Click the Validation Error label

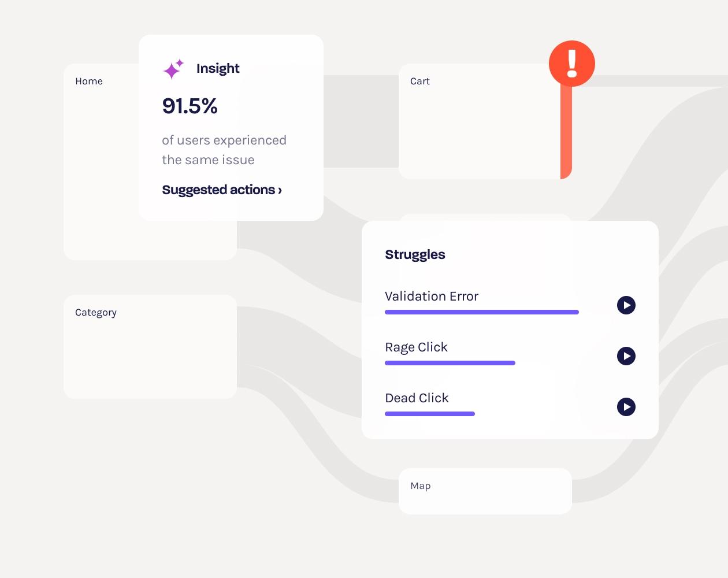tap(432, 297)
